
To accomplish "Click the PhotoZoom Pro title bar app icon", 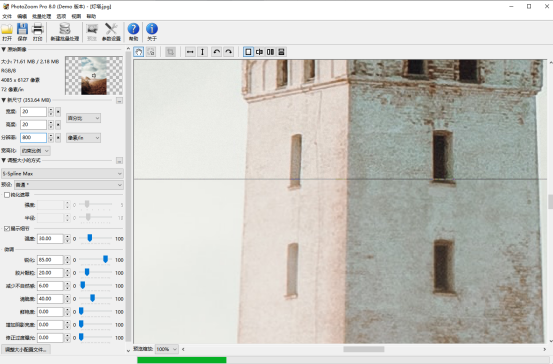I will coord(6,6).
